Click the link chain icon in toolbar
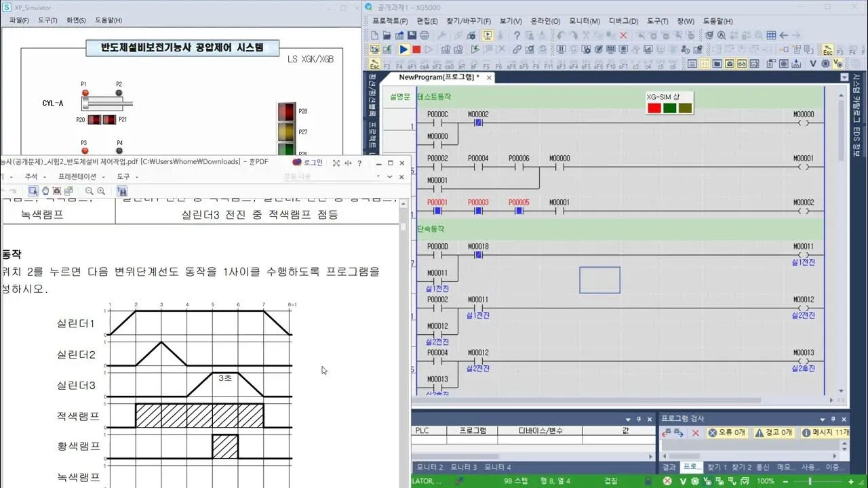Viewport: 868px width, 488px height. tap(517, 49)
